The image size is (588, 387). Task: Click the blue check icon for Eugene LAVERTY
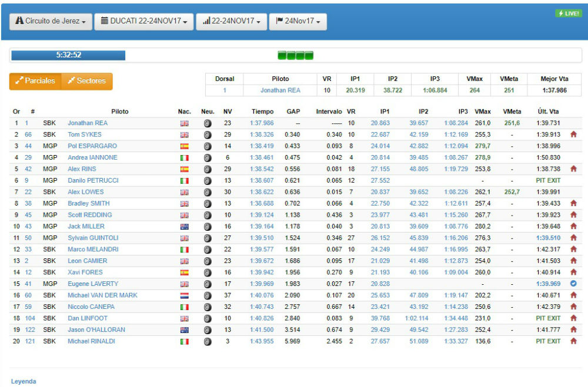[573, 284]
